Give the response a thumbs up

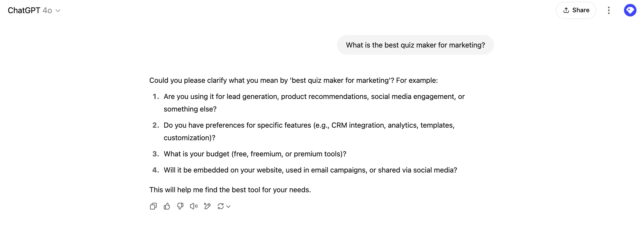click(167, 206)
